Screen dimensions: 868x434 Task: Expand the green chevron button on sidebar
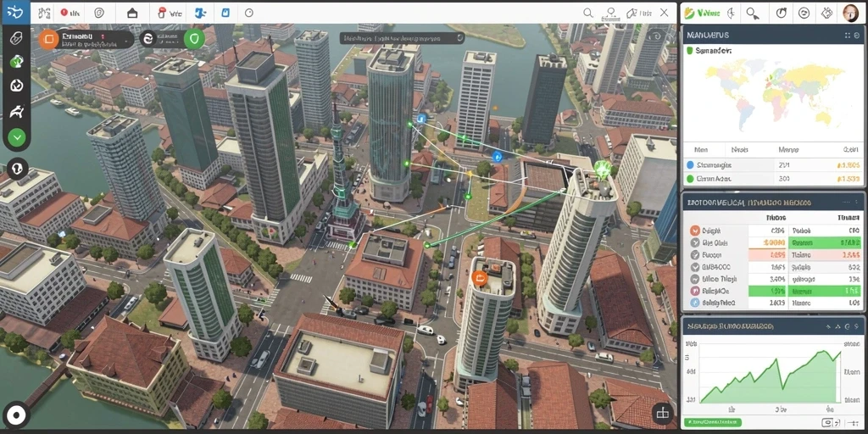tap(17, 136)
